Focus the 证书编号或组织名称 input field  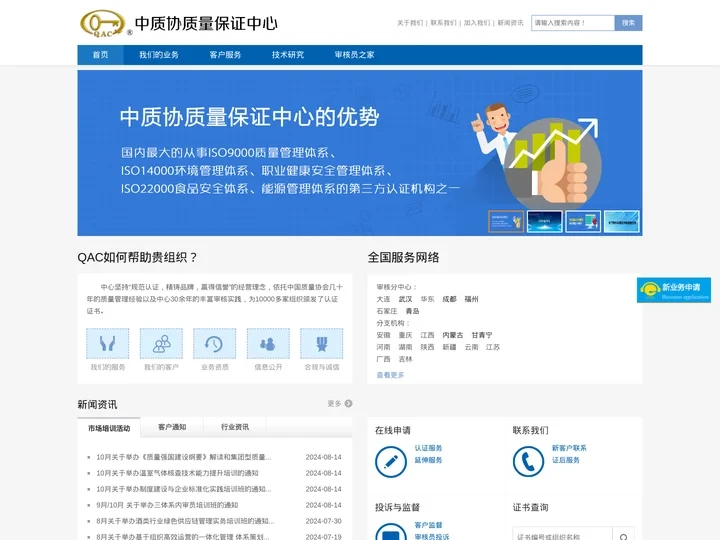pyautogui.click(x=562, y=536)
